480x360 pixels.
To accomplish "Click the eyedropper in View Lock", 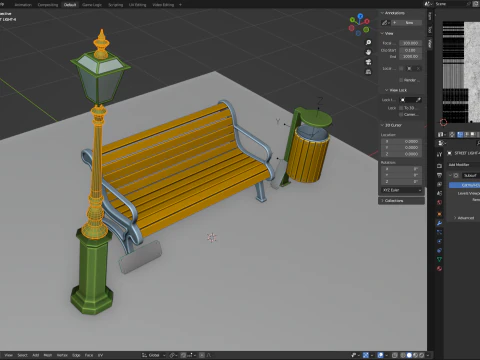I will pos(418,100).
